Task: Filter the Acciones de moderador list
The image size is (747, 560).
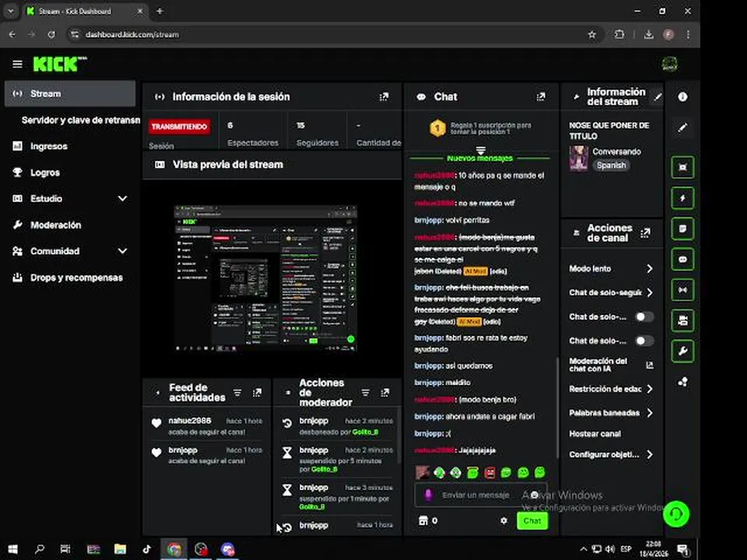Action: 366,392
